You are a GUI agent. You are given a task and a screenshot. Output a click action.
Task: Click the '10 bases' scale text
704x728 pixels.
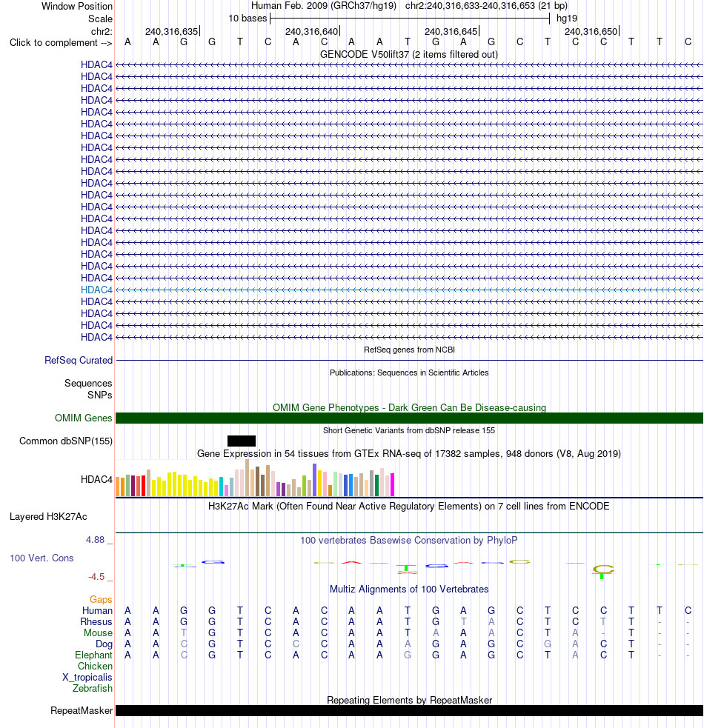248,19
